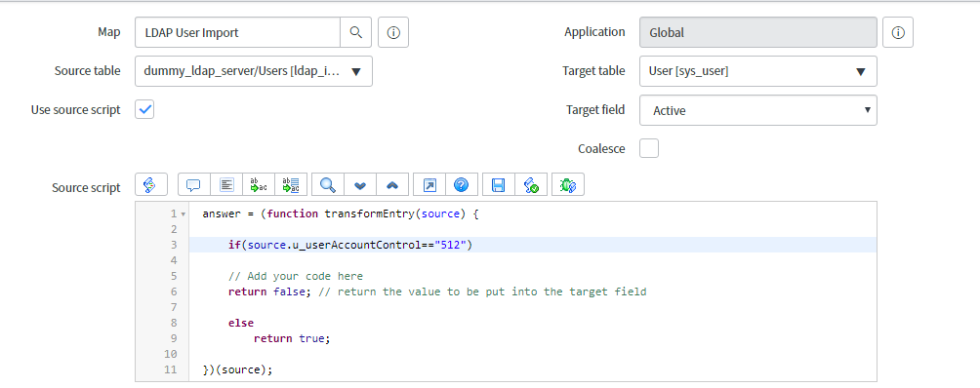Click the format code icon
This screenshot has width=980, height=388.
click(226, 184)
